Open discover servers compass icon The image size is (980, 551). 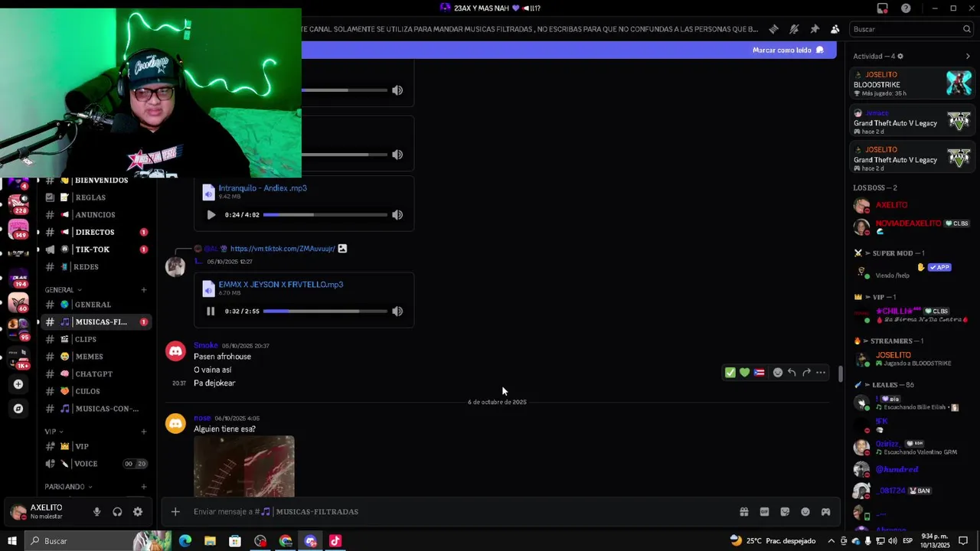pos(18,409)
